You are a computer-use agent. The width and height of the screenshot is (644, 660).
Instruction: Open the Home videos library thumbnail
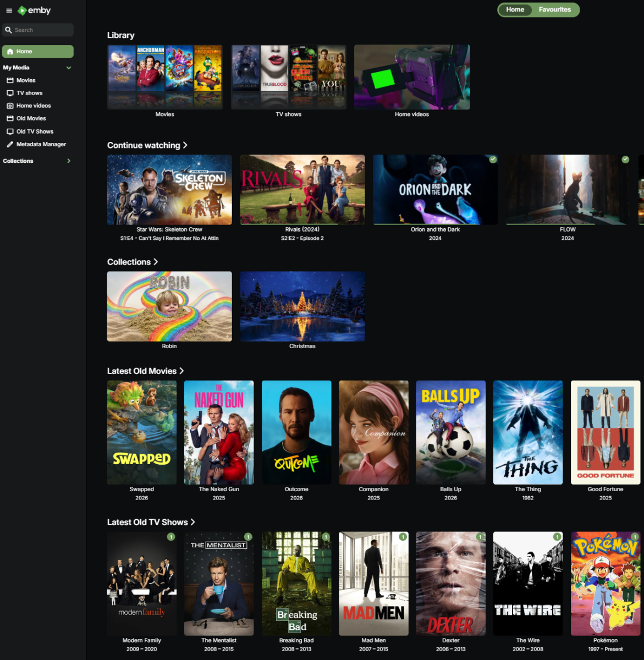[412, 77]
